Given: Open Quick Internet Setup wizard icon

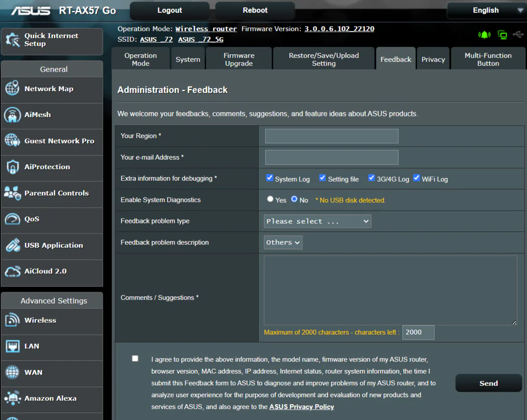Looking at the screenshot, I should (13, 40).
